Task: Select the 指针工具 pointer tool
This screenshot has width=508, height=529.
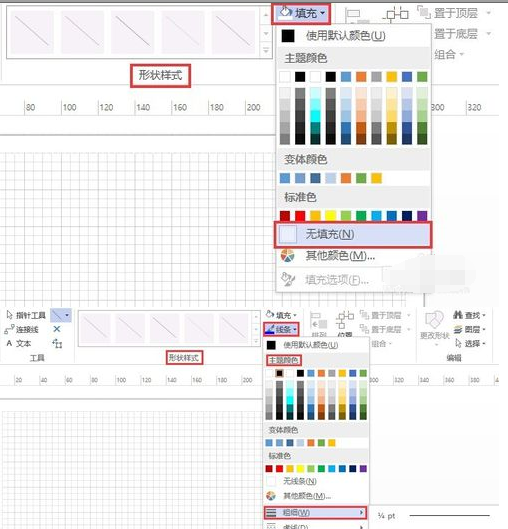Action: 26,315
